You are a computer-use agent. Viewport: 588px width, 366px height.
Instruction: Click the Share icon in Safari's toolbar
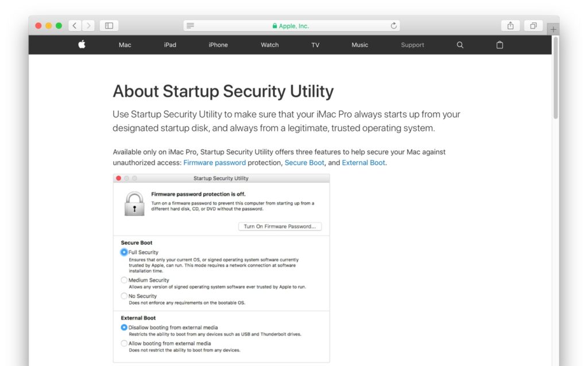point(510,25)
